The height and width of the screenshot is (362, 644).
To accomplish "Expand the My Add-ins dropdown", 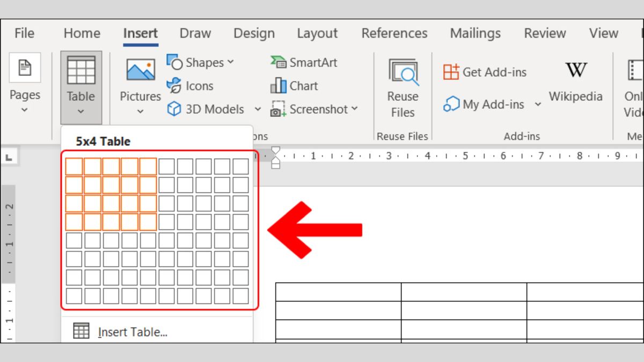I will pyautogui.click(x=538, y=105).
